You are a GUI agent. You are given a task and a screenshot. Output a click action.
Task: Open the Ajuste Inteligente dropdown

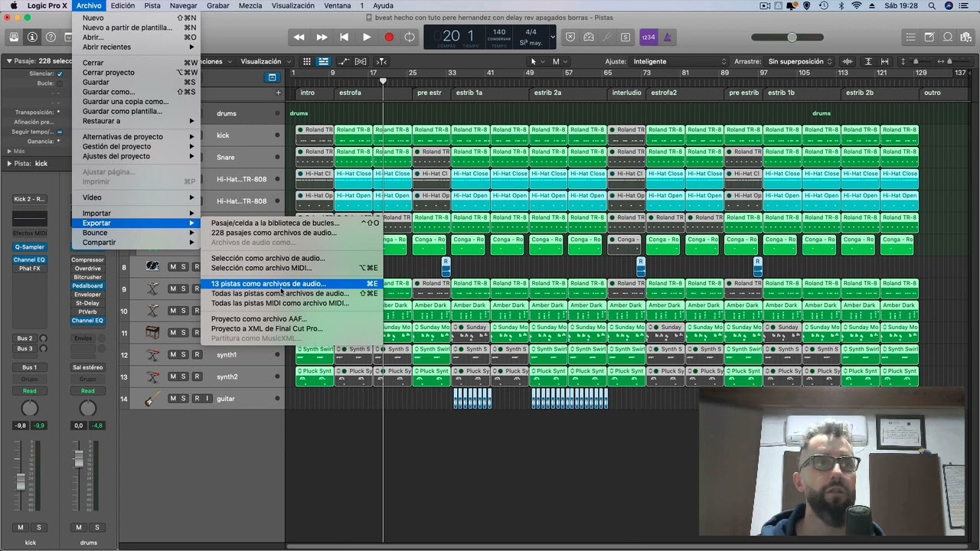pos(679,61)
